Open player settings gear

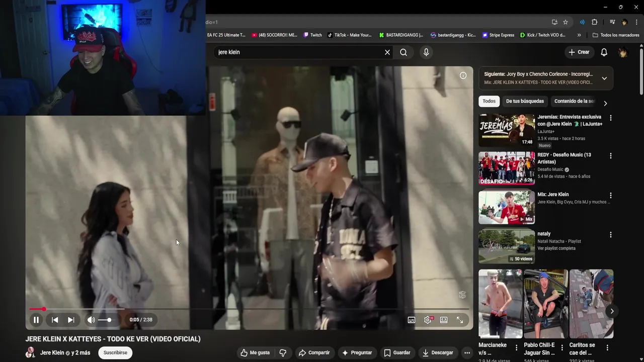click(428, 320)
